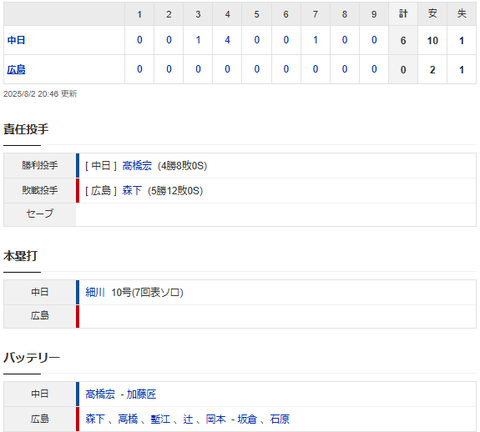Select 高橋宏 in the battery section
This screenshot has width=480, height=432.
pos(100,394)
